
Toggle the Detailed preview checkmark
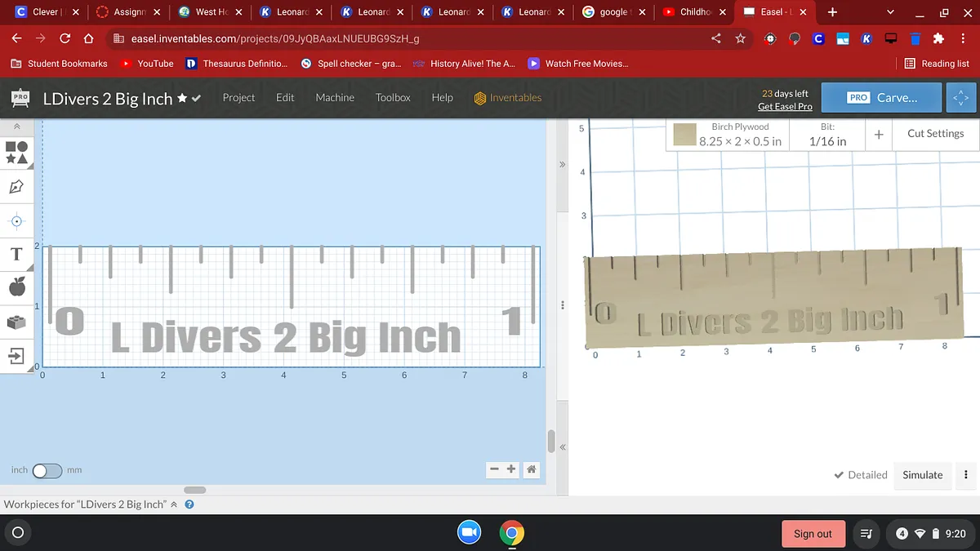pyautogui.click(x=860, y=475)
